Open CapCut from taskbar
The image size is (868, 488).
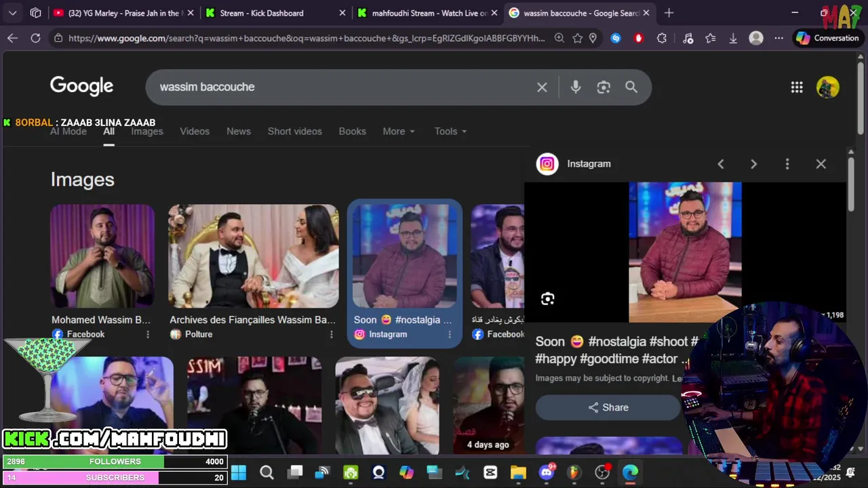tap(490, 472)
